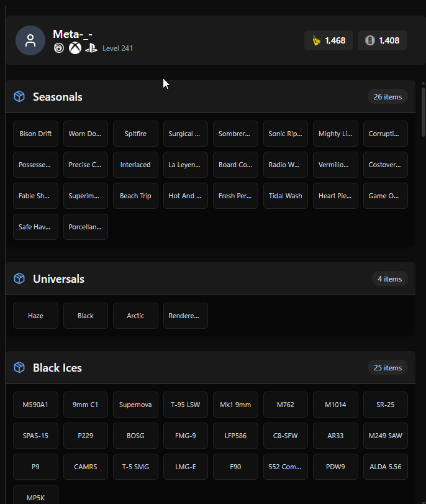
Task: Click the PlayStation platform icon
Action: 91,48
